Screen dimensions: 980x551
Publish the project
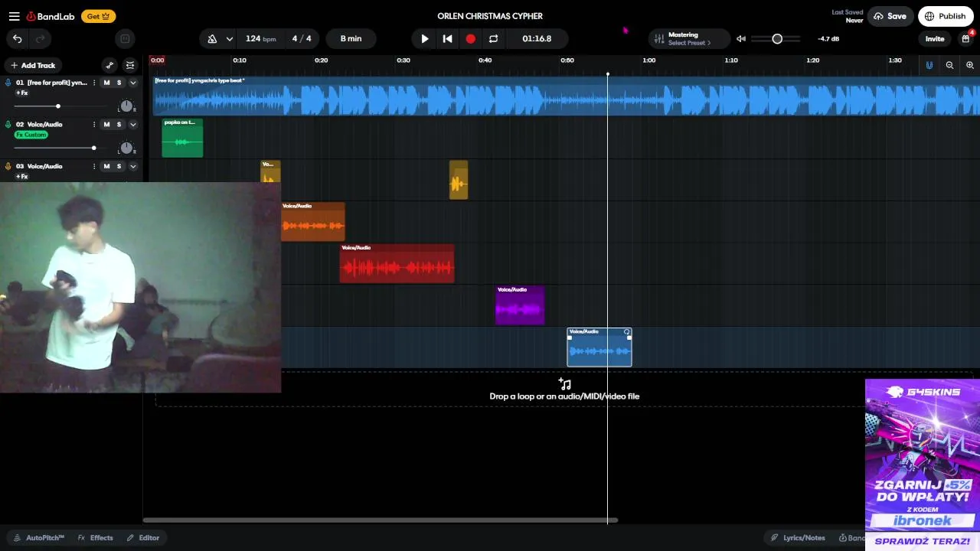coord(946,16)
